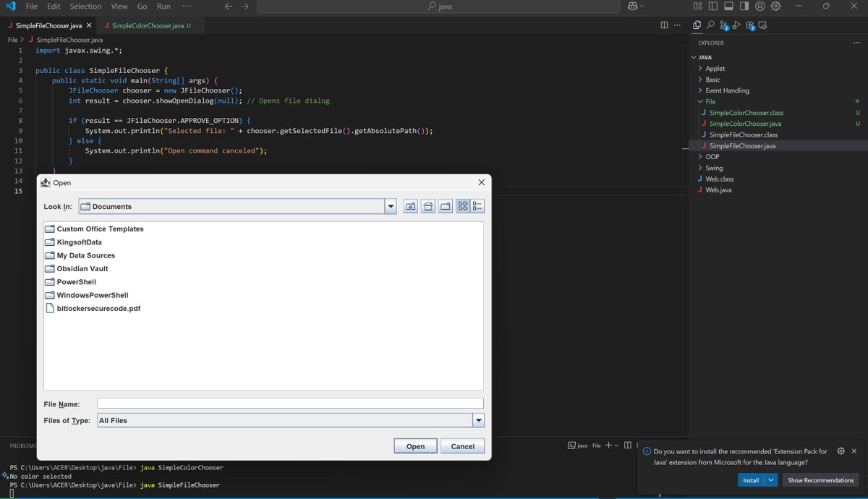Toggle the Secondary Side Bar visibility
The image size is (868, 499).
[x=744, y=6]
